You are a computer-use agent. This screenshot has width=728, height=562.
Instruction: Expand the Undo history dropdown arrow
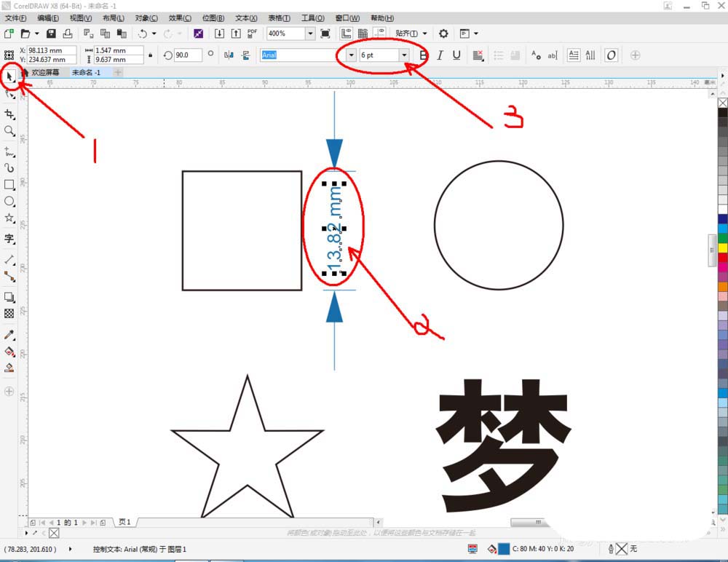(x=154, y=33)
